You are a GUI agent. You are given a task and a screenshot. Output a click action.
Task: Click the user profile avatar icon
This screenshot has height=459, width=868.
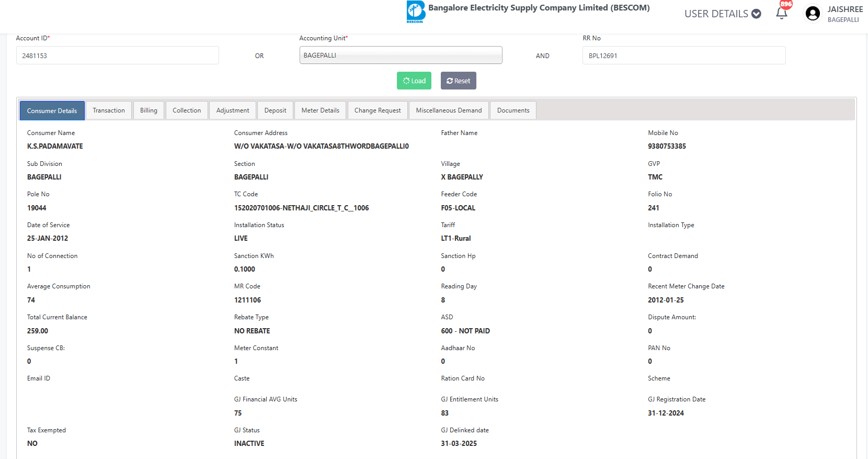point(813,14)
